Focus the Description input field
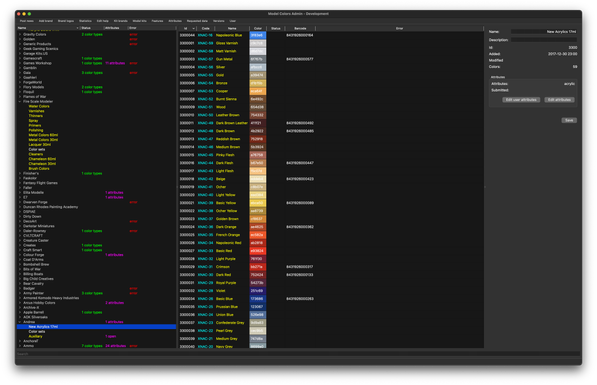Screen dimensions: 597x385 click(x=544, y=40)
